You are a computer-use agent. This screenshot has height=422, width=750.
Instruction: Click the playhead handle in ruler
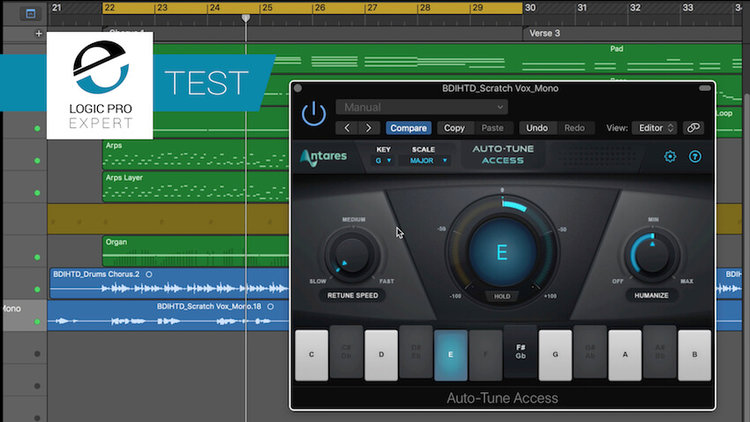pos(245,18)
